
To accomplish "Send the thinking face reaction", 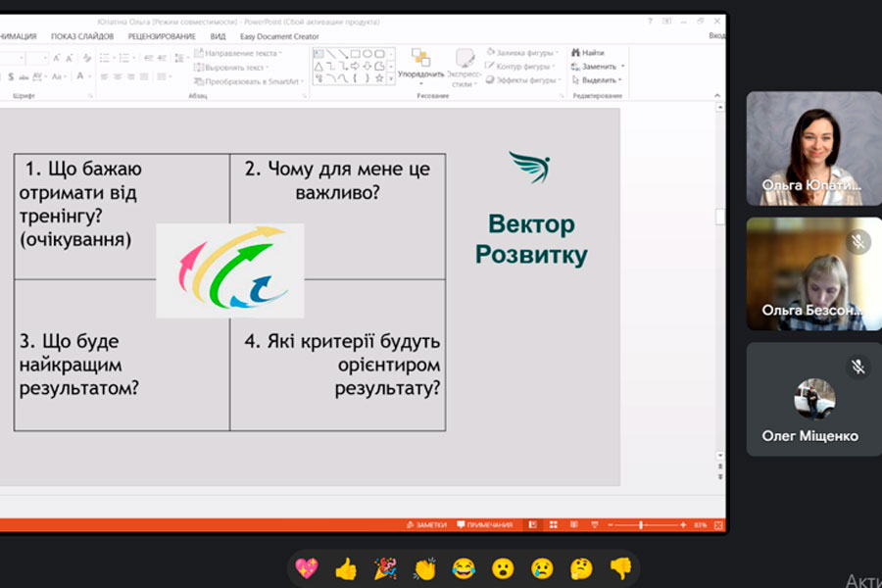I will pyautogui.click(x=581, y=568).
